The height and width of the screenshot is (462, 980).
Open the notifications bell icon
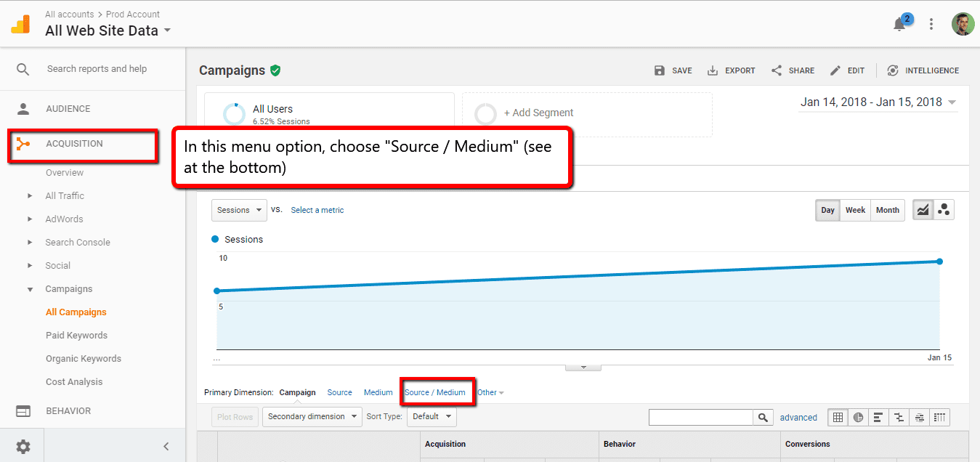click(899, 25)
